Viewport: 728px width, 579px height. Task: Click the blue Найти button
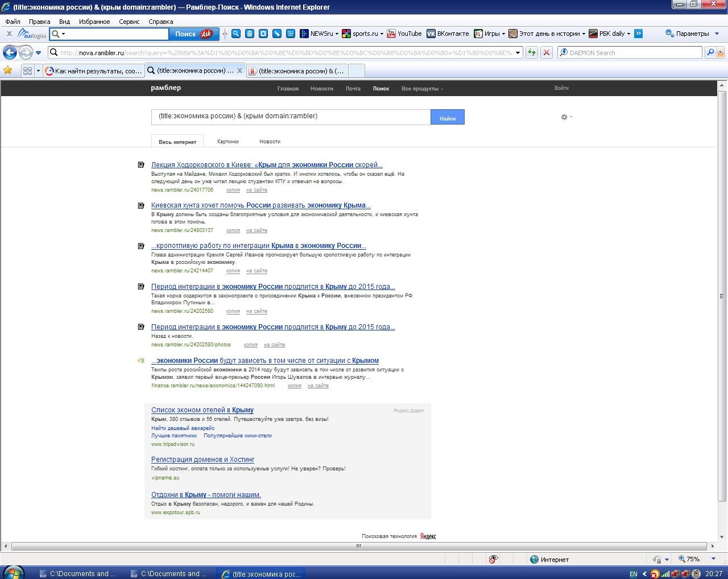click(448, 117)
